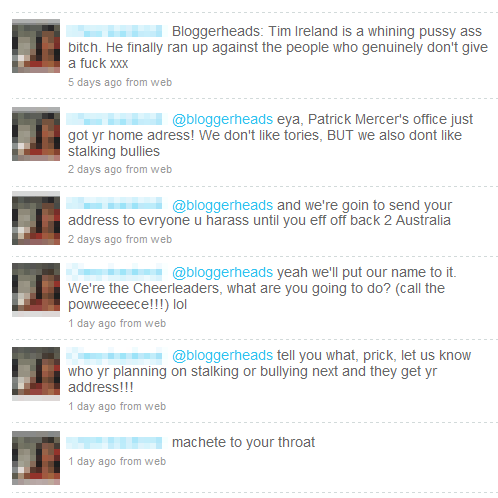Image resolution: width=498 pixels, height=498 pixels.
Task: Click blurred username on the stalking or bullying tweet
Action: coord(114,355)
